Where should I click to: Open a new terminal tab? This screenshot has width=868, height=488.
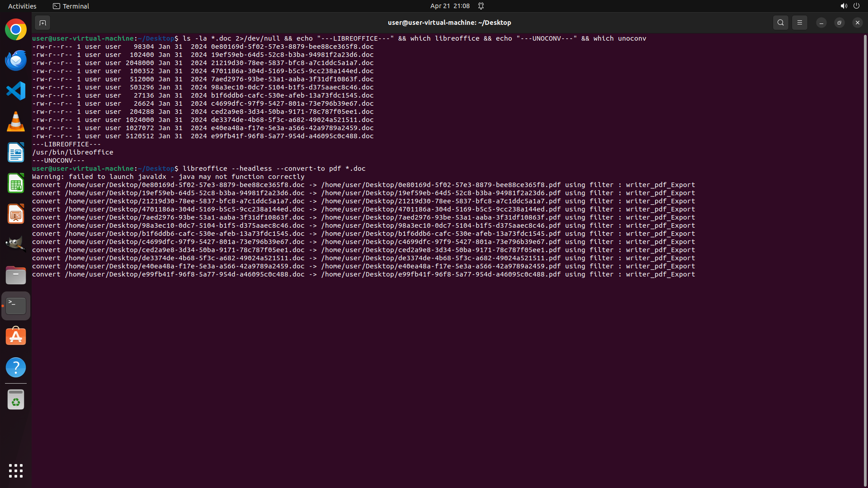tap(42, 23)
